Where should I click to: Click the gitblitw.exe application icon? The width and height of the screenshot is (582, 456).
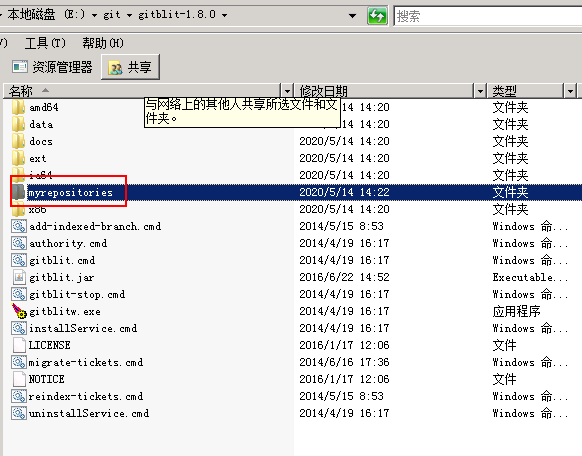(19, 311)
